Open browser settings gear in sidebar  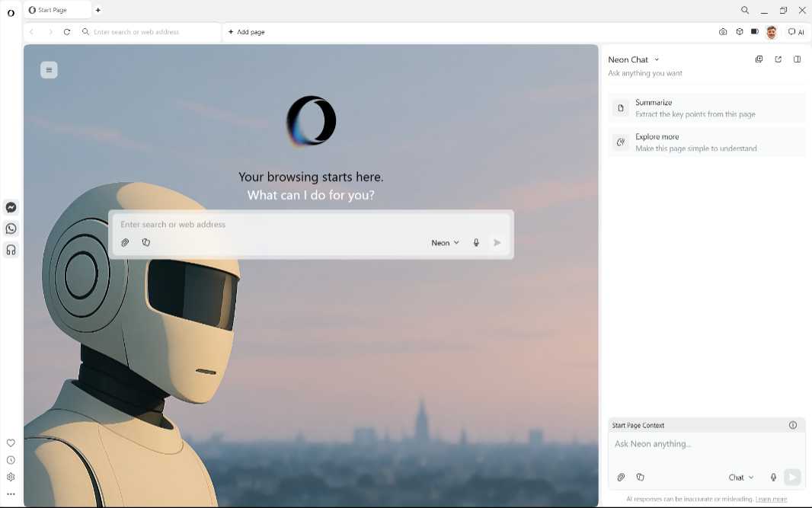(x=11, y=478)
